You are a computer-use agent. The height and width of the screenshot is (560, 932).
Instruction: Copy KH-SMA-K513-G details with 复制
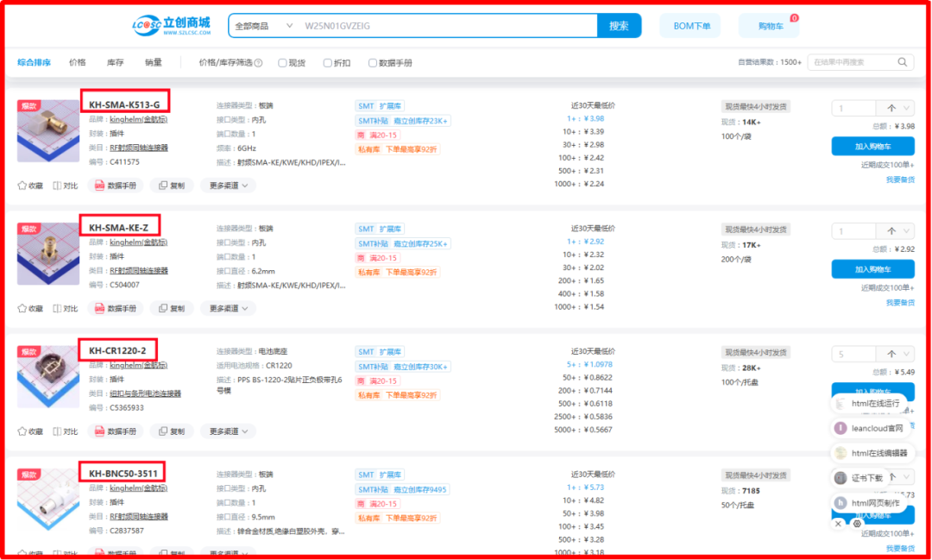172,186
